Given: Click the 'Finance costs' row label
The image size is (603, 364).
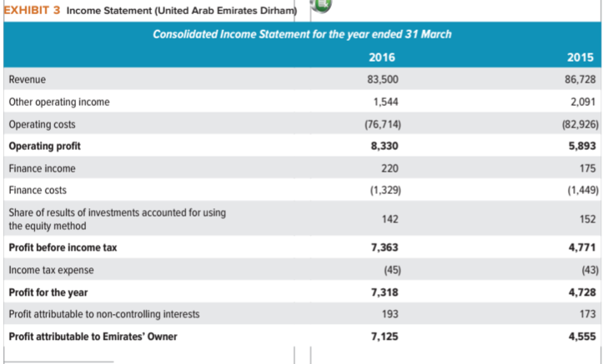Looking at the screenshot, I should [x=38, y=190].
